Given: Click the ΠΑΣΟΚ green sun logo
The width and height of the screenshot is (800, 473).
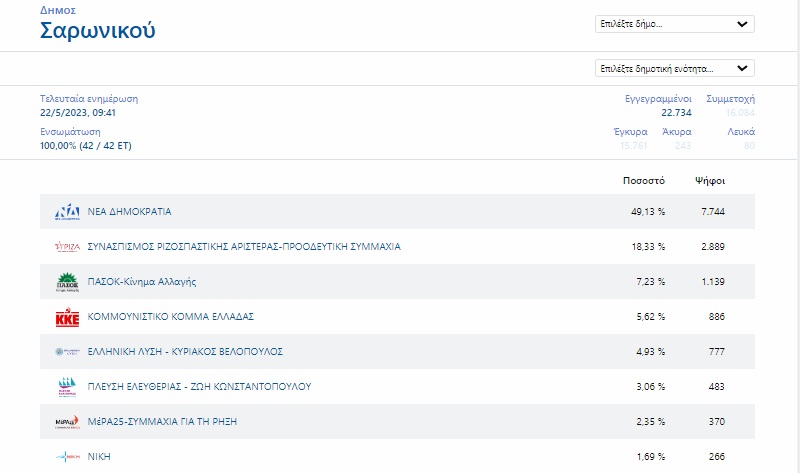Looking at the screenshot, I should tap(67, 282).
